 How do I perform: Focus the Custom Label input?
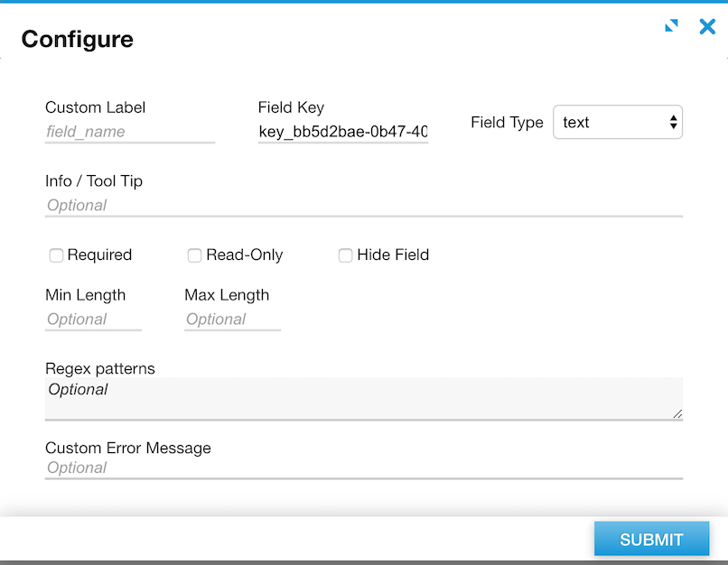[130, 132]
